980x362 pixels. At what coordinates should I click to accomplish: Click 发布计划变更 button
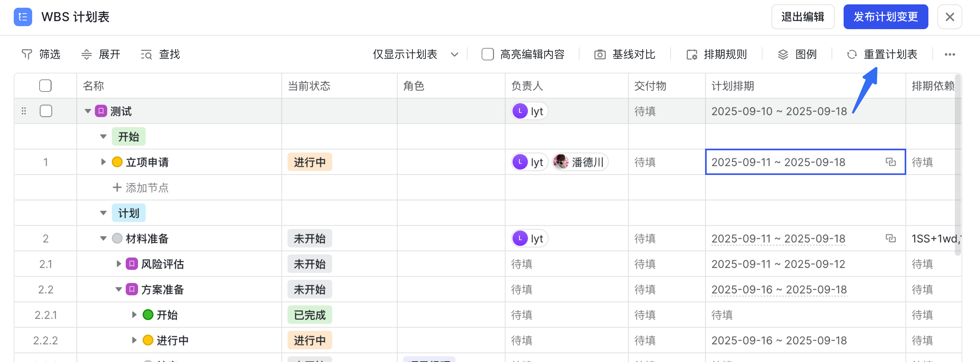(x=885, y=17)
